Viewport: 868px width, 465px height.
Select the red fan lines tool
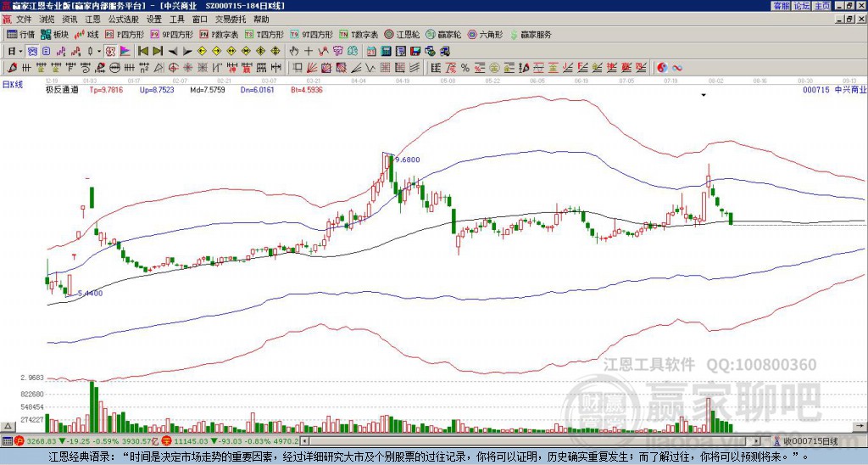click(312, 68)
